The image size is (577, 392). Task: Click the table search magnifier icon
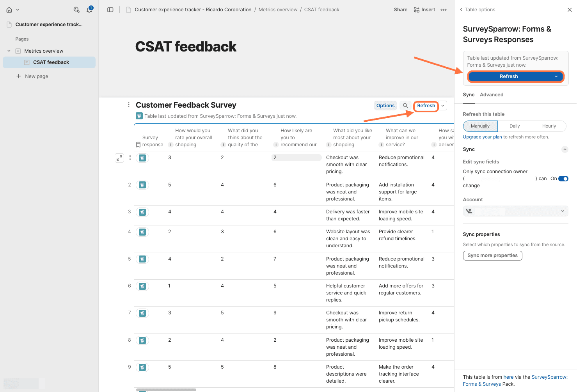[x=405, y=106]
